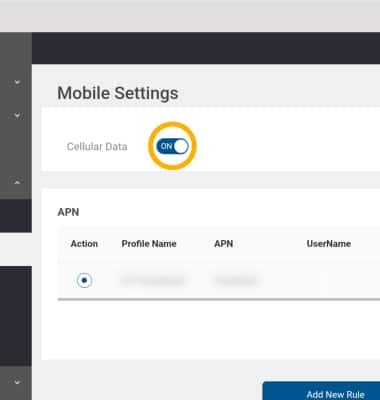Click the blurred APN value cell
This screenshot has width=380, height=400.
point(235,280)
